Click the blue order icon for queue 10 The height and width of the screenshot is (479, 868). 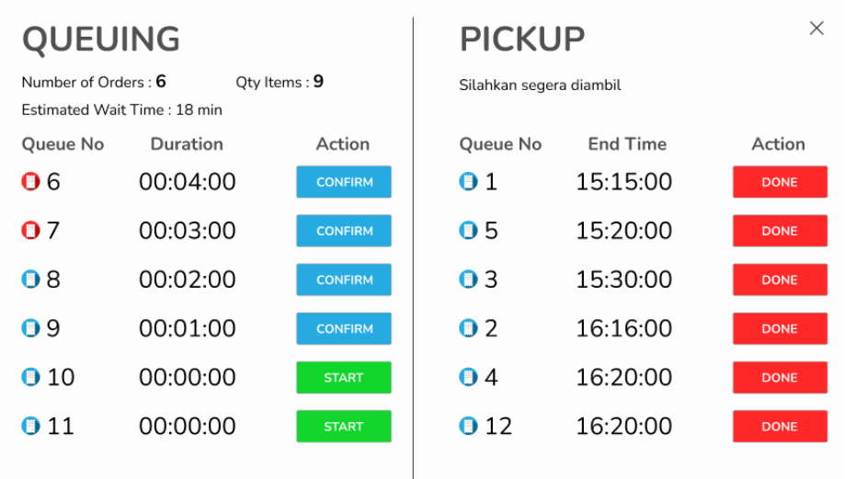[x=30, y=377]
